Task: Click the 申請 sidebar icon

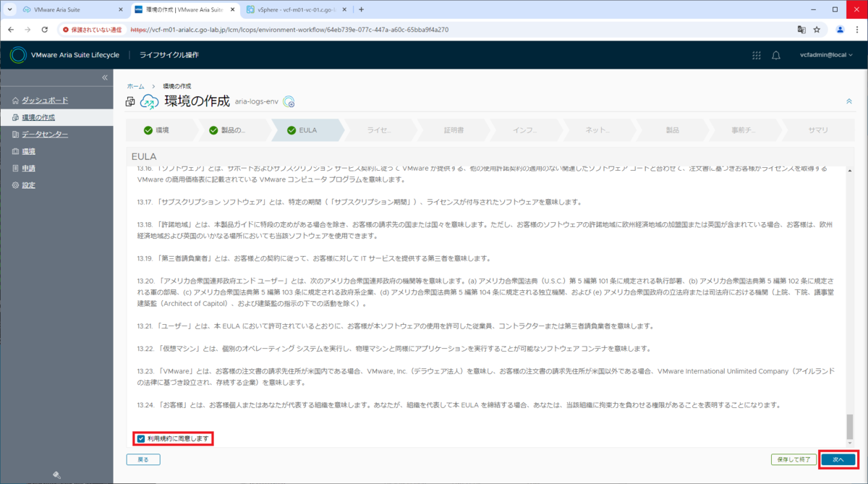Action: click(x=15, y=169)
